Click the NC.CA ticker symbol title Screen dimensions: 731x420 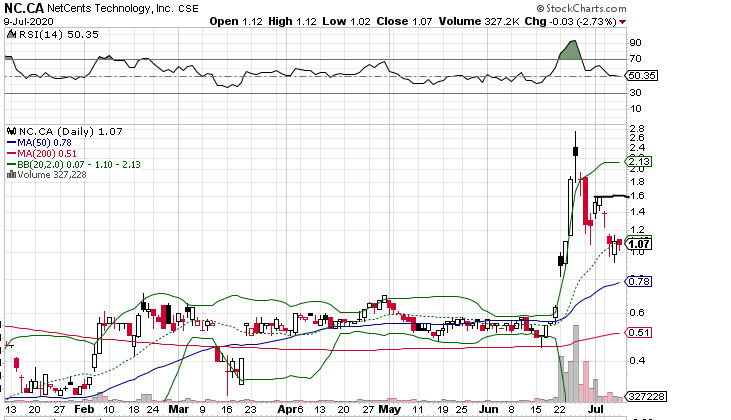coord(24,8)
